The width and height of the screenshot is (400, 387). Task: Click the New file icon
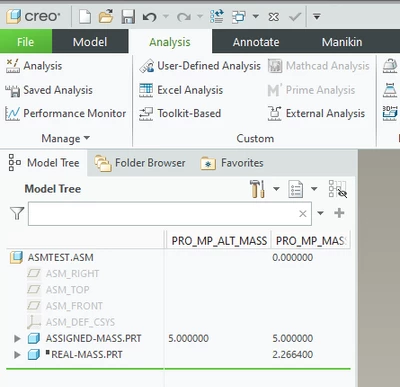[x=85, y=16]
